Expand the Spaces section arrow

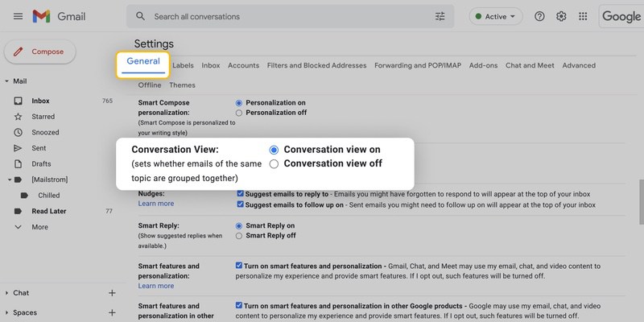[x=6, y=312]
